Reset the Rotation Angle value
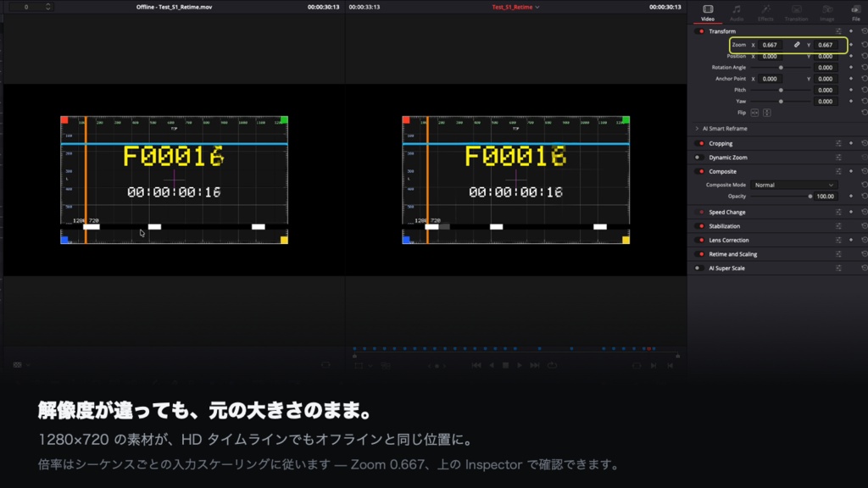Screen dimensions: 868x488 click(864, 68)
